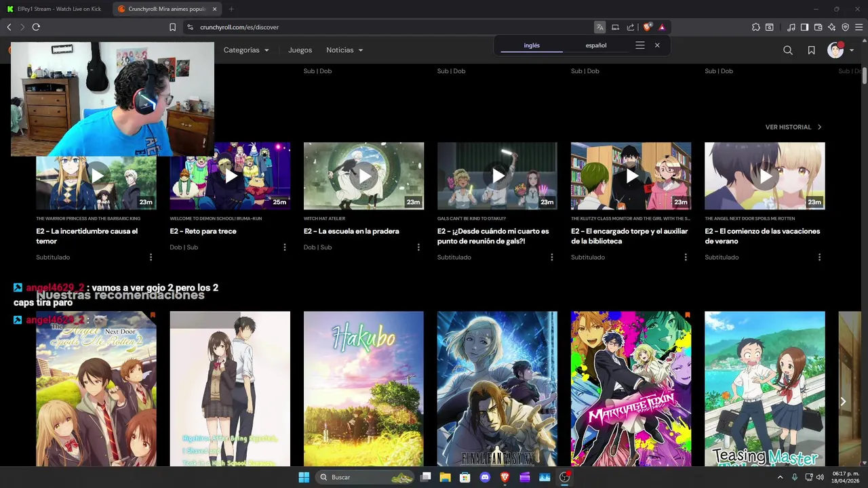Click the taskbar Buscar search box

[x=366, y=477]
